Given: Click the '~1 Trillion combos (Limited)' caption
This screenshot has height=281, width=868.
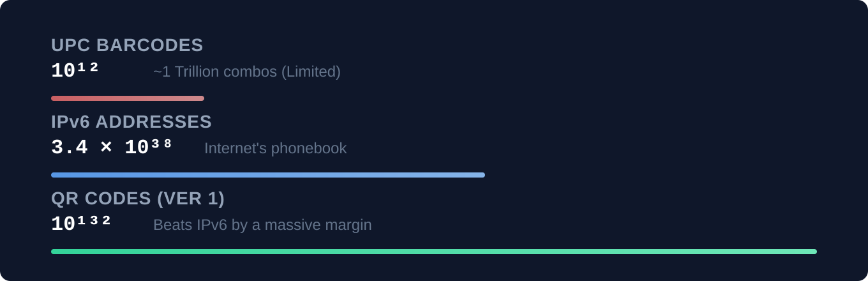Looking at the screenshot, I should click(246, 72).
